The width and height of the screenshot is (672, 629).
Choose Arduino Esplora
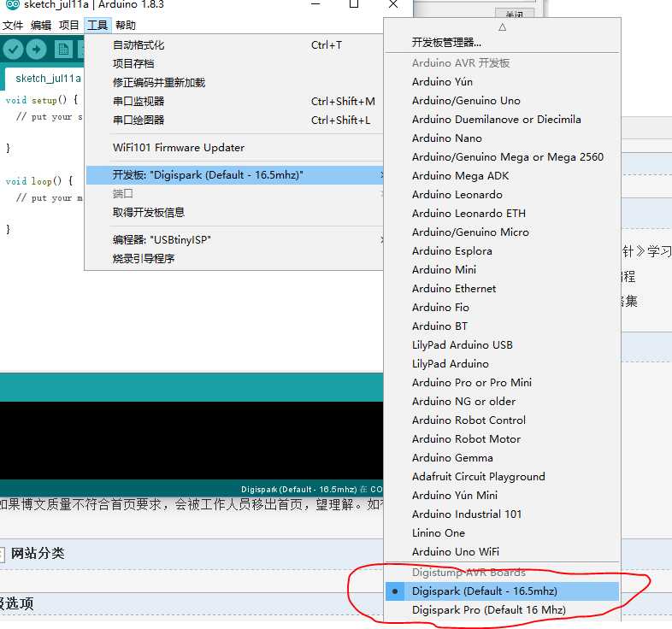click(x=502, y=251)
